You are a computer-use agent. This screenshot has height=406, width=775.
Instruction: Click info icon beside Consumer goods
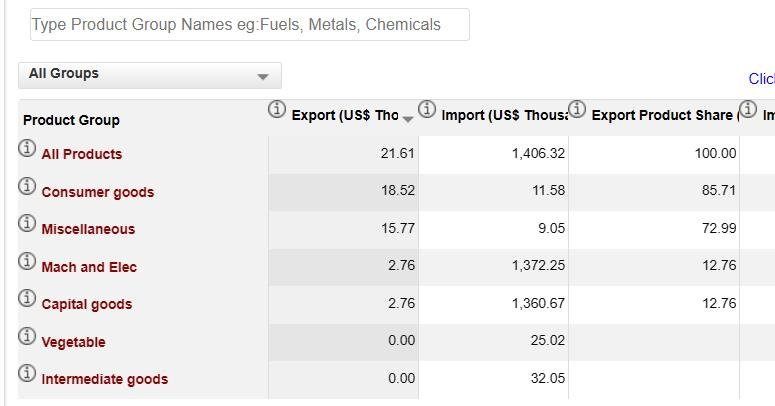point(27,187)
